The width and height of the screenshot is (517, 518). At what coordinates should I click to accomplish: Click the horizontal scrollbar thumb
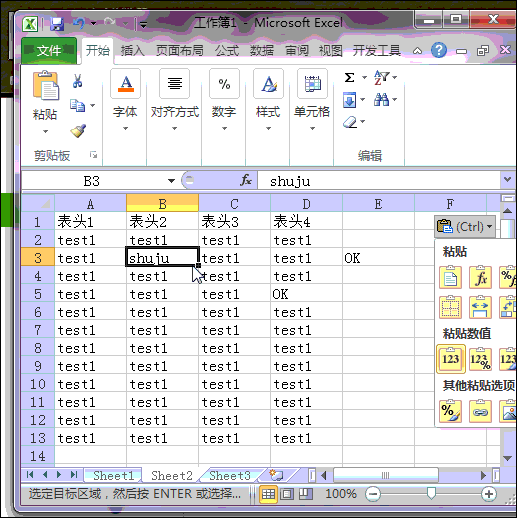coord(385,475)
